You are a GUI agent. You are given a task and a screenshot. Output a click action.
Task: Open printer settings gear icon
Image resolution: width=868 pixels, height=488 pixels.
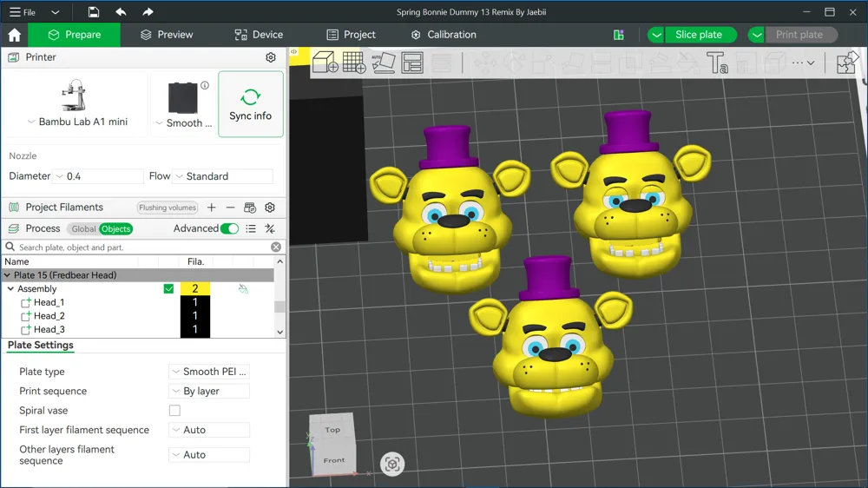271,57
